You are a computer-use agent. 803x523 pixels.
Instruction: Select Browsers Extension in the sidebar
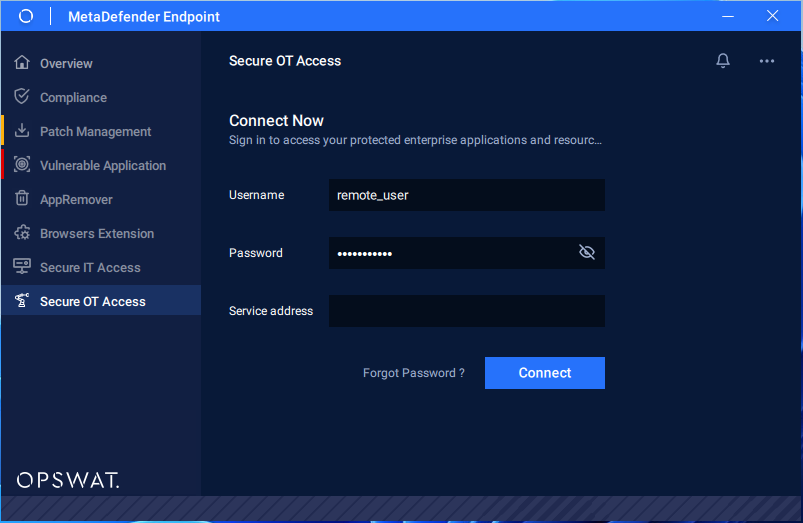[101, 233]
